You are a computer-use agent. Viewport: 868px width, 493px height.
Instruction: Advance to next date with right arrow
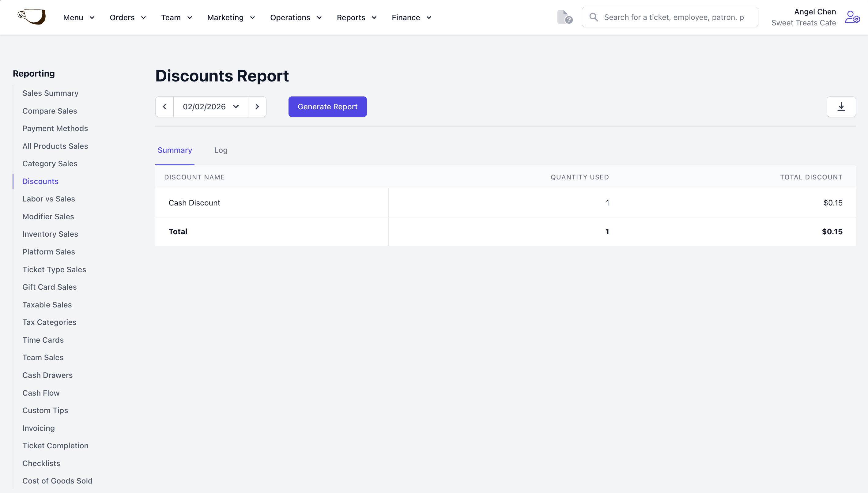click(257, 107)
